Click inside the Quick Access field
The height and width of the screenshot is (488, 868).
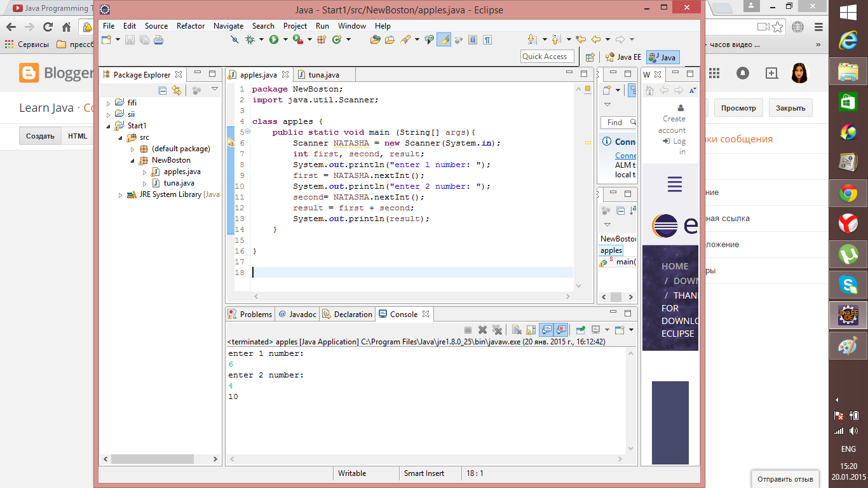[546, 56]
